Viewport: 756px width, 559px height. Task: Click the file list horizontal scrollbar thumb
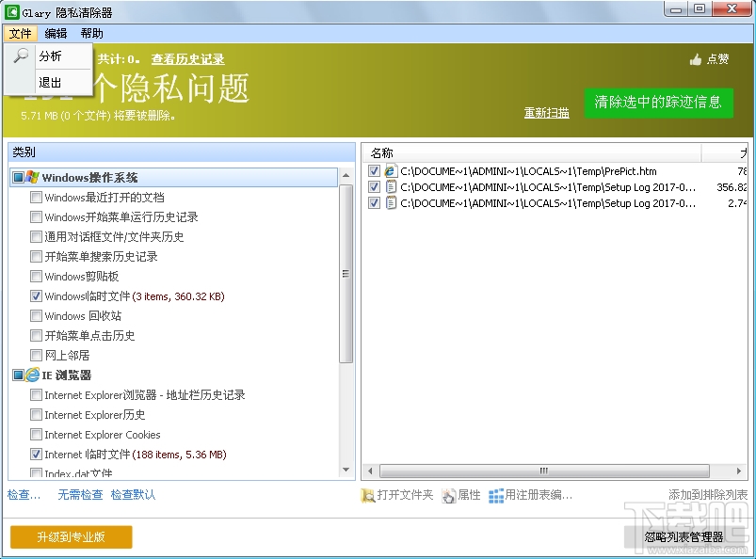[x=544, y=471]
